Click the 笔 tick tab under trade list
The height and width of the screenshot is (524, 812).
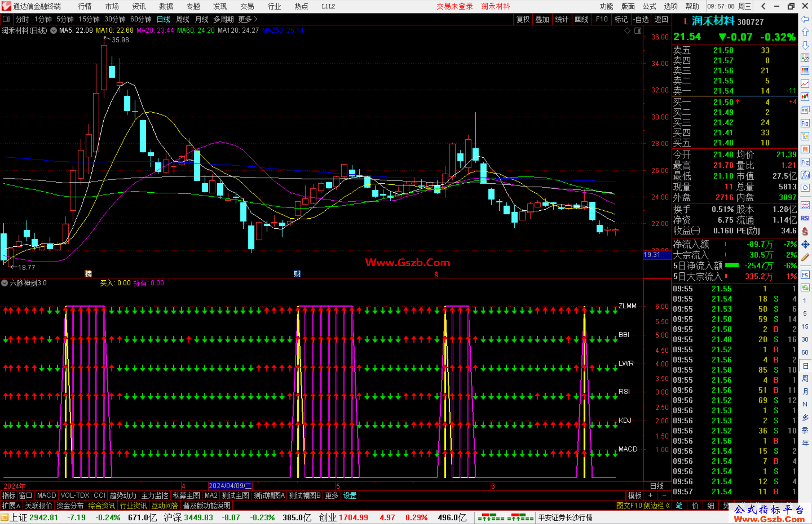(x=679, y=506)
